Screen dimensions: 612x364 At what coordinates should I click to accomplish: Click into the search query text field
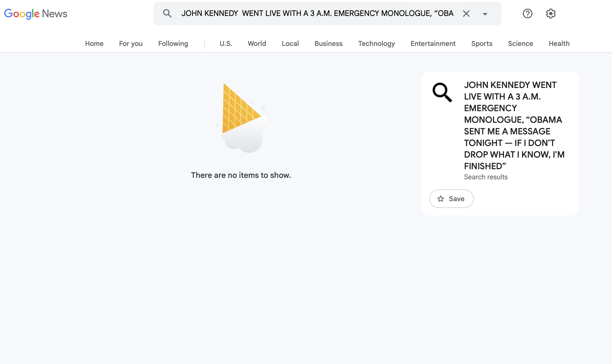[316, 14]
